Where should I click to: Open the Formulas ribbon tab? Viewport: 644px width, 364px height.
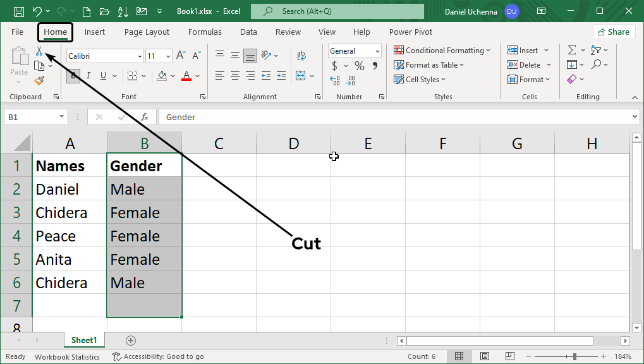pos(205,32)
